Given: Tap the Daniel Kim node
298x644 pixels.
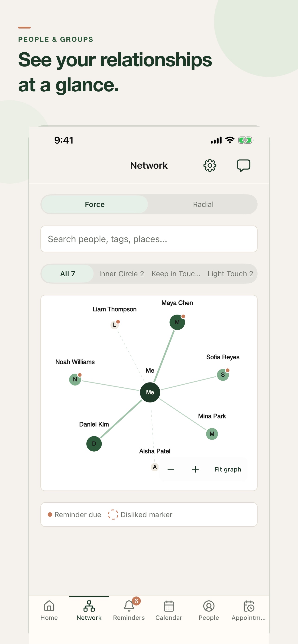Looking at the screenshot, I should (94, 444).
